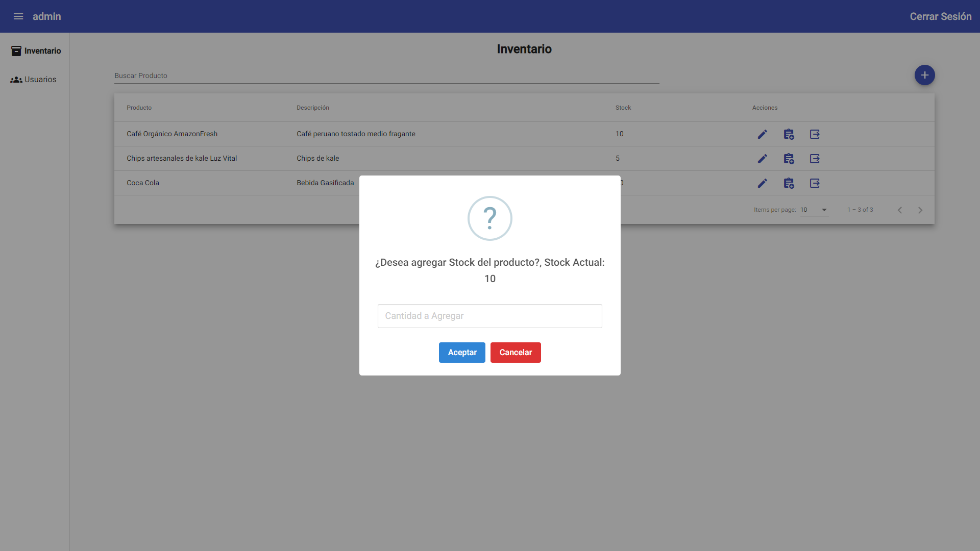
Task: Select the edit pencil for Café Orgánico AmazonFresh
Action: click(x=762, y=134)
